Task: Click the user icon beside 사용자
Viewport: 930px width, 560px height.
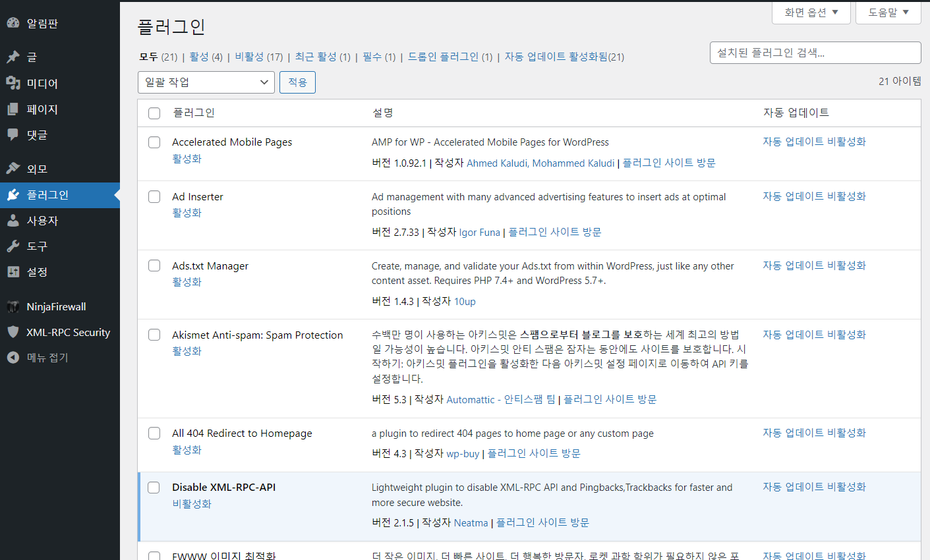Action: pyautogui.click(x=13, y=221)
